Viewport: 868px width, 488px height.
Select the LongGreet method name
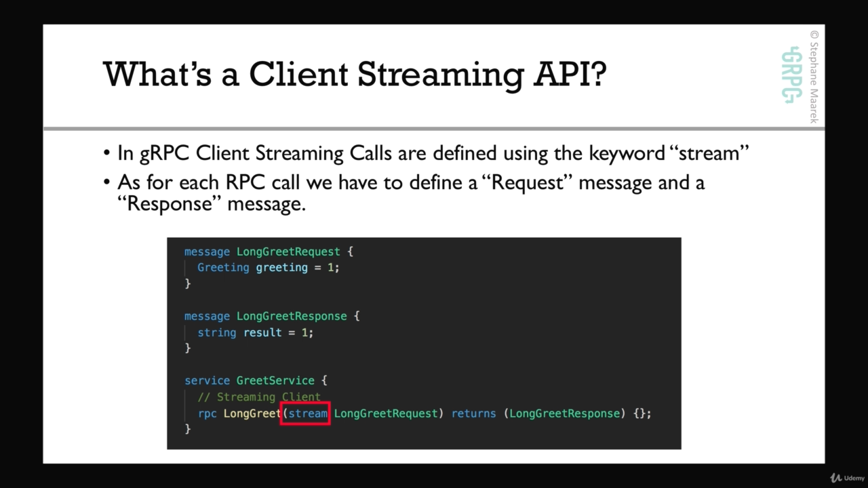[252, 413]
